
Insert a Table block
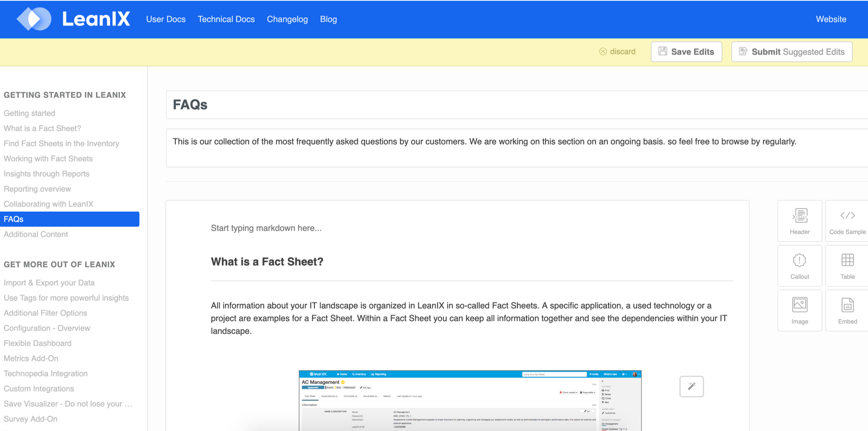(847, 266)
